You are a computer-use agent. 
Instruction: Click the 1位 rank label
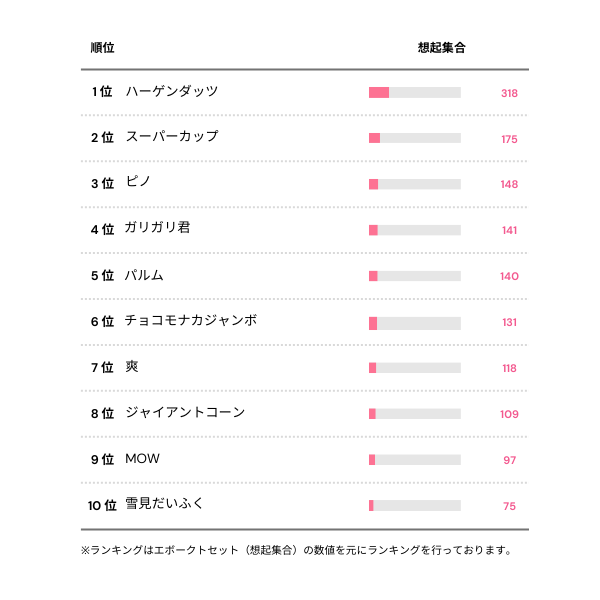(x=102, y=92)
